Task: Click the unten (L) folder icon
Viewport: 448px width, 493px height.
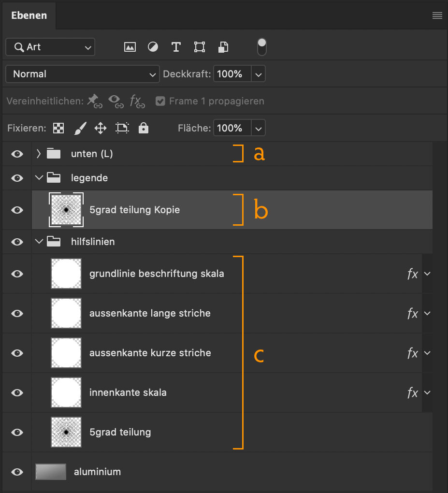Action: pos(54,154)
